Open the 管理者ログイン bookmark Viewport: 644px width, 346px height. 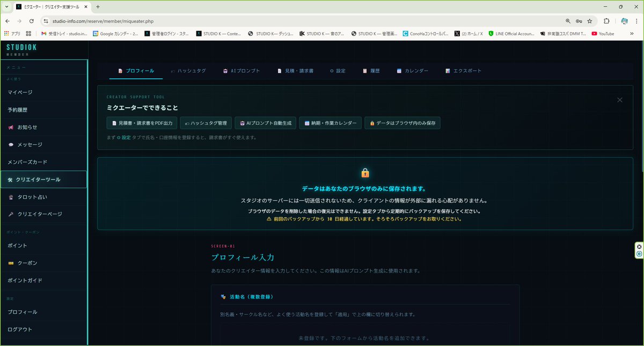point(167,33)
